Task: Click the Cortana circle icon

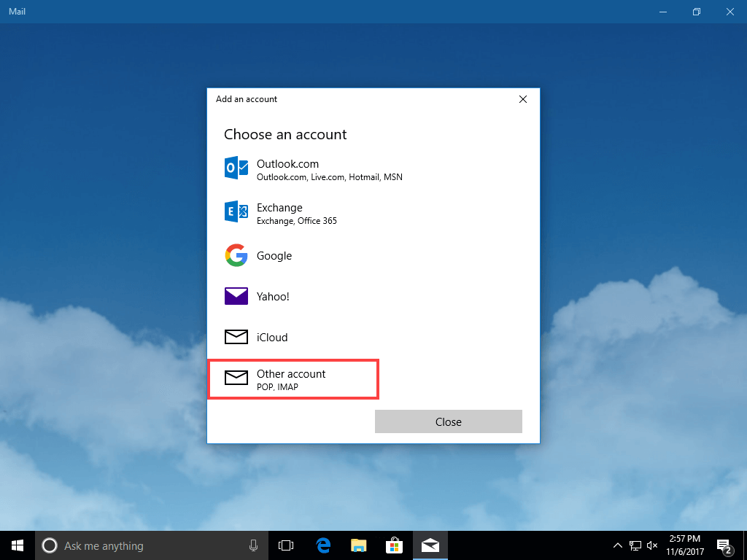Action: coord(50,545)
